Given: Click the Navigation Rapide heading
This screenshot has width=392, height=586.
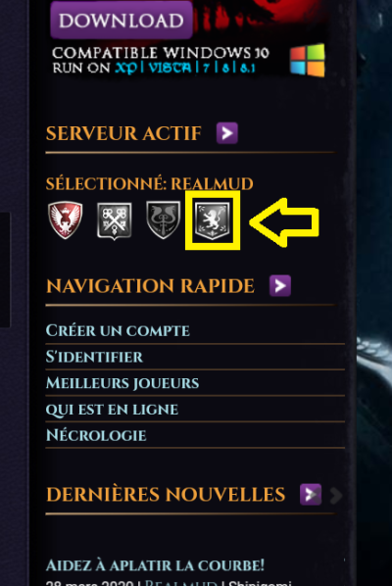Looking at the screenshot, I should [150, 286].
